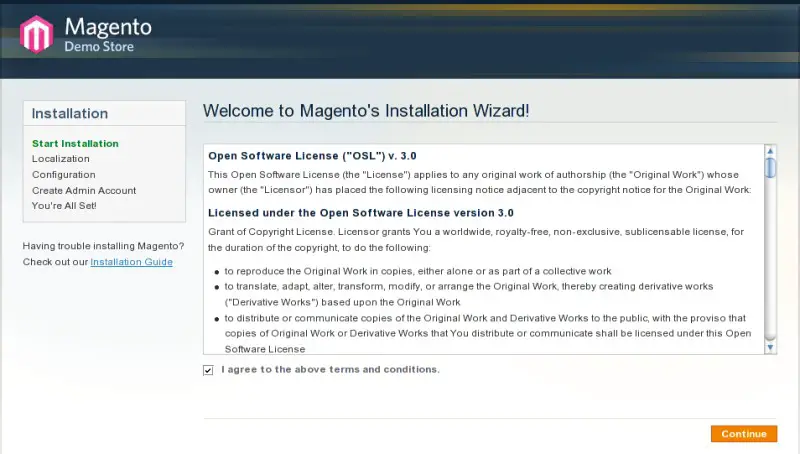Click the bullet about translate, adapt, alter
Image resolution: width=800 pixels, height=454 pixels.
469,294
